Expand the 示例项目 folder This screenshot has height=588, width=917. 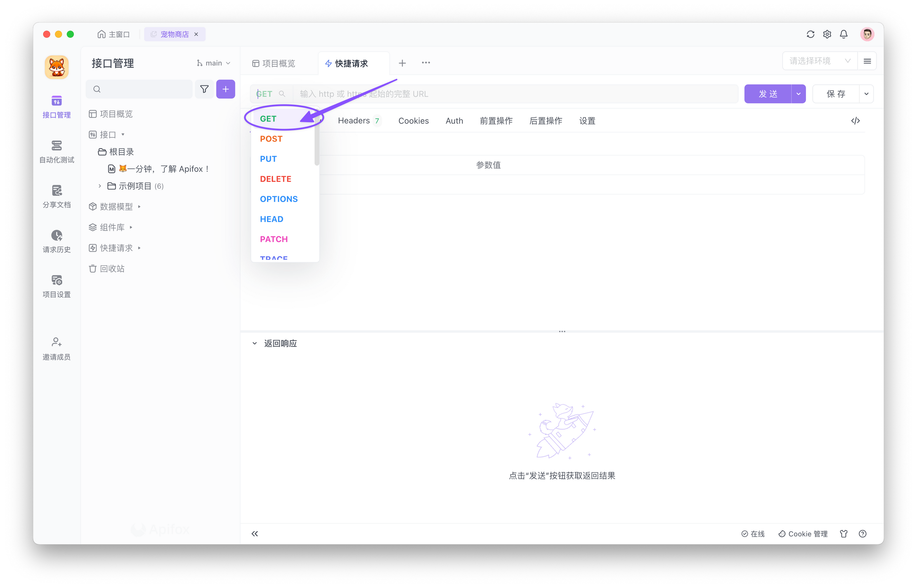[99, 186]
